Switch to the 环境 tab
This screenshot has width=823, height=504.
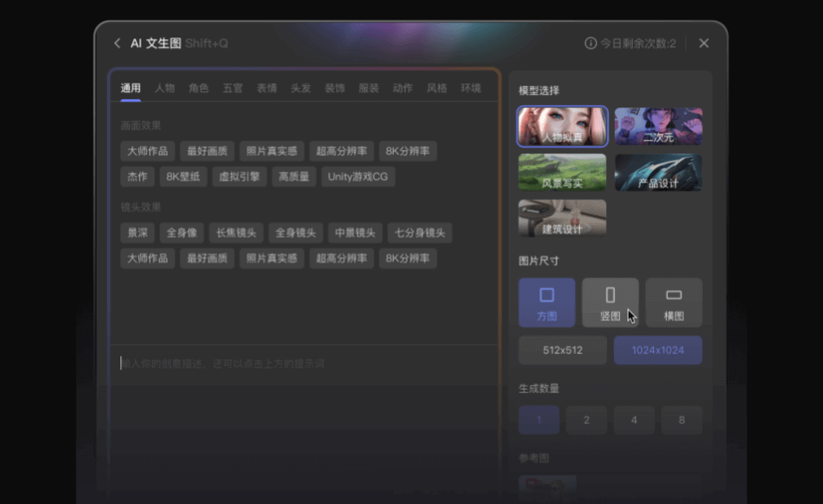click(x=470, y=87)
